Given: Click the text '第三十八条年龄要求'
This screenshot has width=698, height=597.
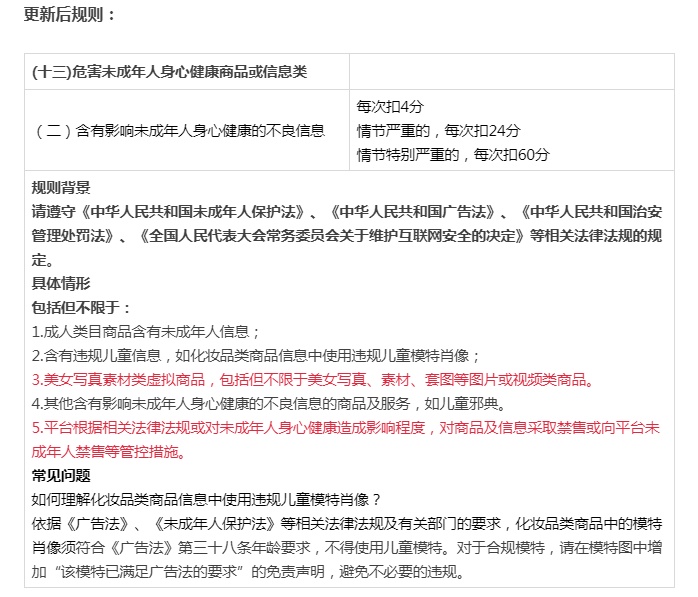Looking at the screenshot, I should coord(244,548).
